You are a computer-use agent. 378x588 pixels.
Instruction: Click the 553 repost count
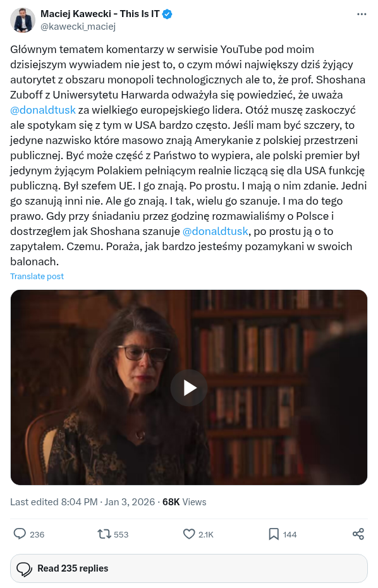121,535
